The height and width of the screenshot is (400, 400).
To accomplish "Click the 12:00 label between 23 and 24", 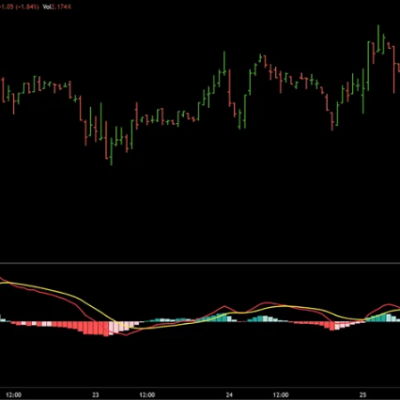I will tap(148, 395).
